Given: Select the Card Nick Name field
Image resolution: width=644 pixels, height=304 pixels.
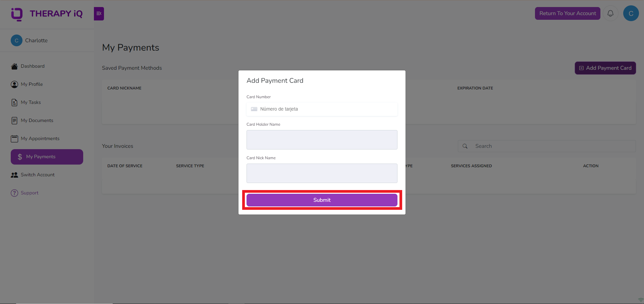Looking at the screenshot, I should (x=322, y=173).
